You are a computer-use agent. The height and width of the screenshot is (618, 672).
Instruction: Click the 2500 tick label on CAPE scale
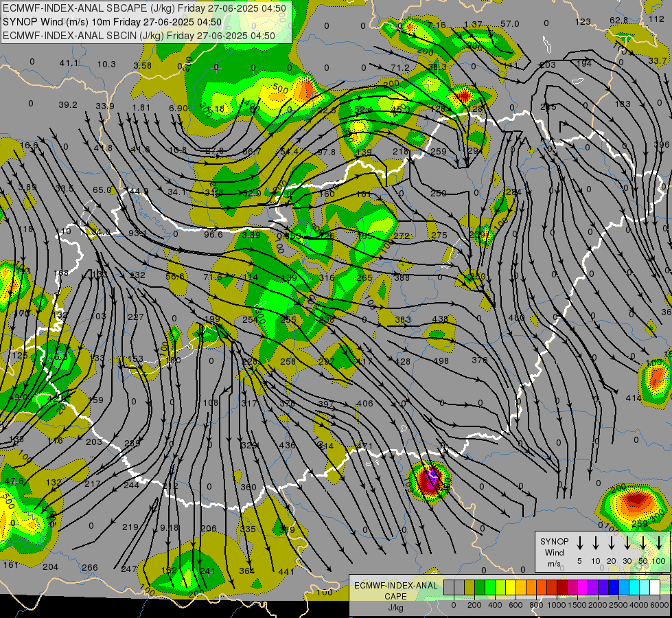tap(618, 605)
